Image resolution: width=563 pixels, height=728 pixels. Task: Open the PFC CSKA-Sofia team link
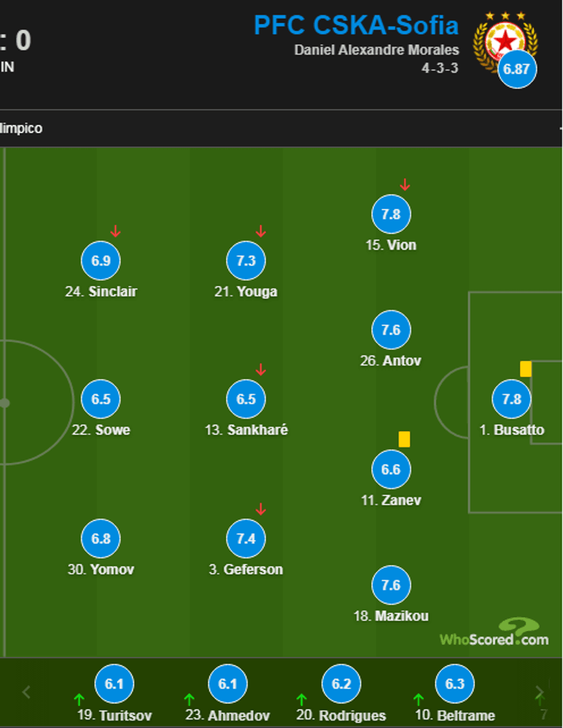point(356,25)
